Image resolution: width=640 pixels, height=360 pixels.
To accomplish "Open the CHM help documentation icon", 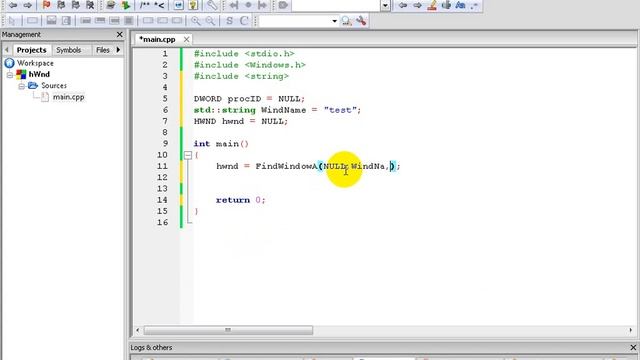I will [193, 5].
